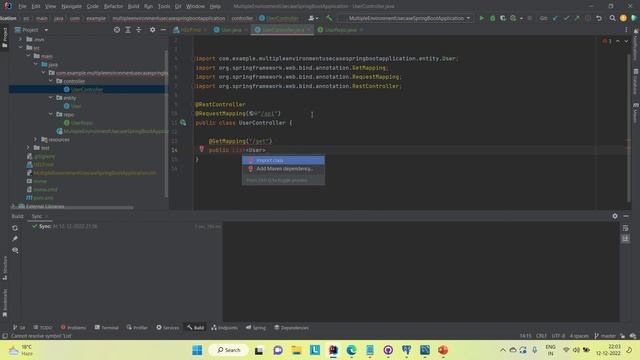Screen dimensions: 640x360
Task: Open PowerPoint from taskbar
Action: (x=443, y=350)
